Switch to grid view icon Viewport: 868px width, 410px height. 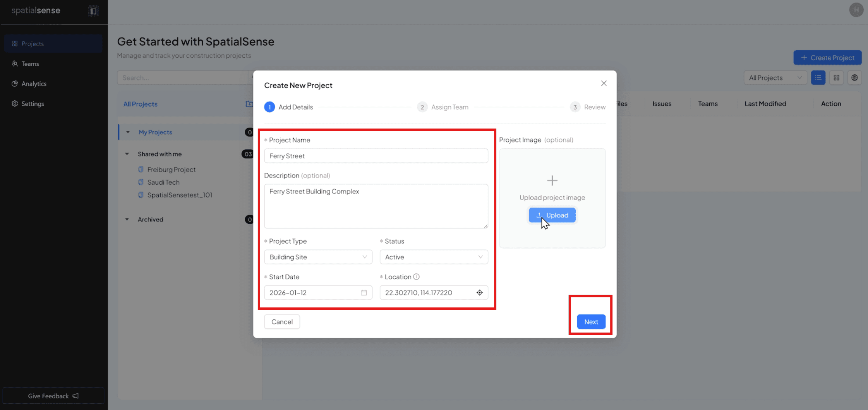[x=836, y=78]
